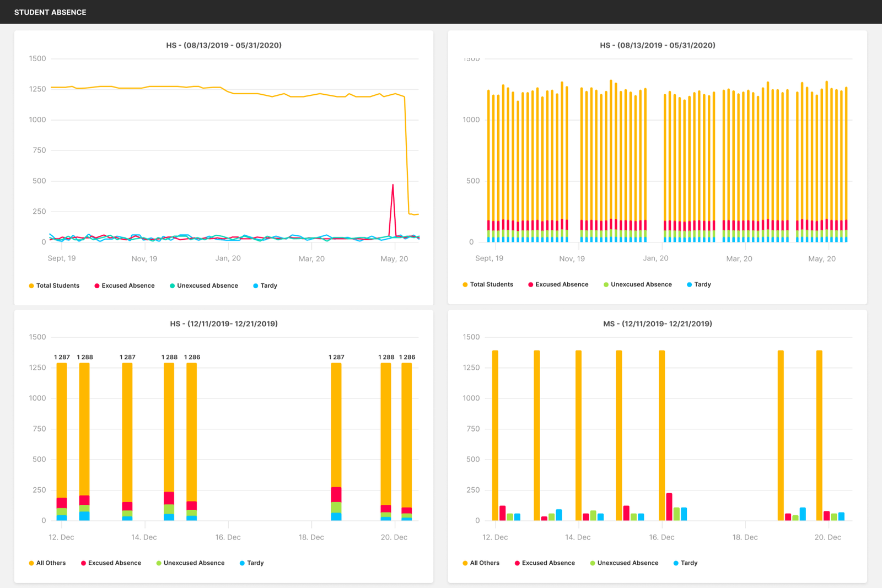This screenshot has height=588, width=882.
Task: Hide Tardy in the HS December chart legend
Action: [x=252, y=563]
